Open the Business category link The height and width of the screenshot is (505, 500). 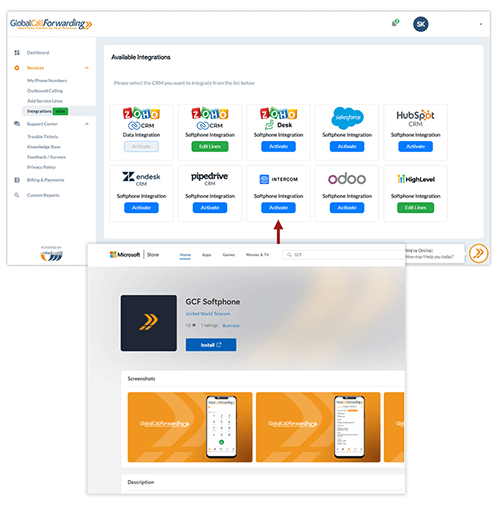(231, 325)
